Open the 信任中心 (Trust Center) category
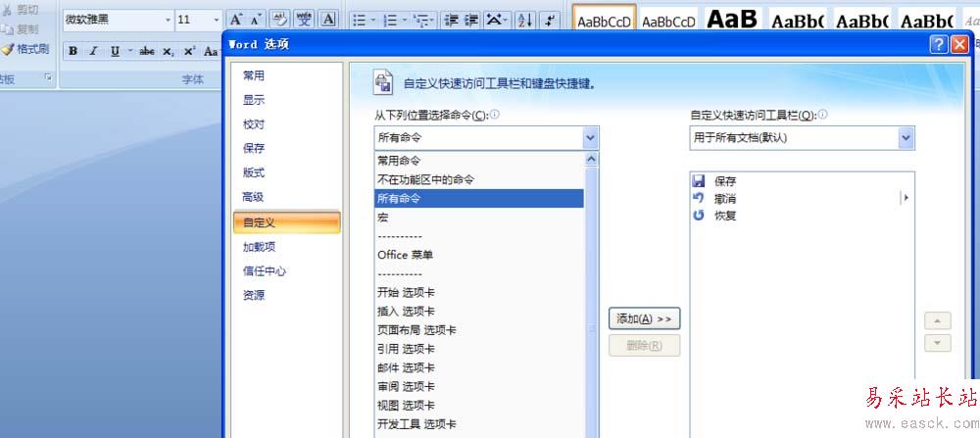Screen dimensions: 980x438 point(265,271)
